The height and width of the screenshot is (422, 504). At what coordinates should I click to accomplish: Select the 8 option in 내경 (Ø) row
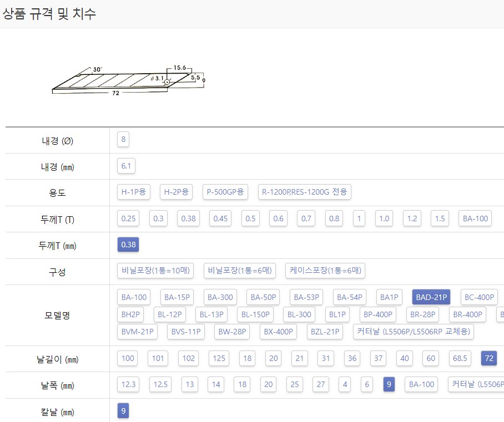(123, 139)
